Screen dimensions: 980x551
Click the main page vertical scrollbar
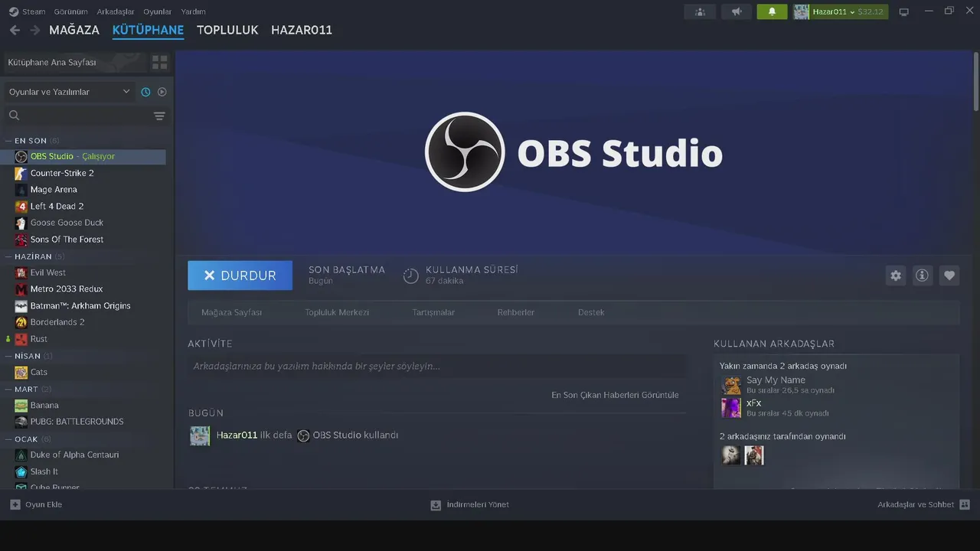click(x=975, y=80)
